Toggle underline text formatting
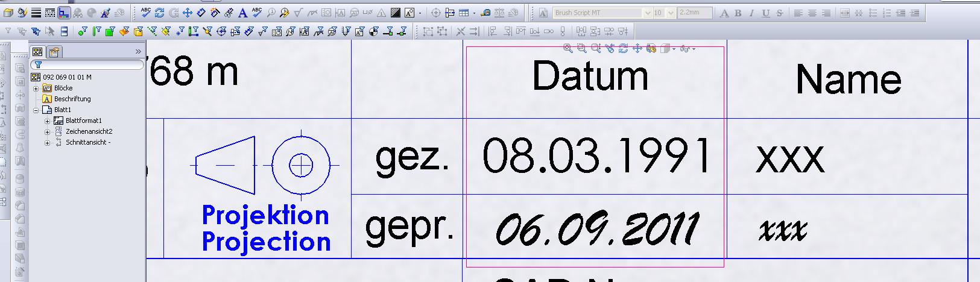The height and width of the screenshot is (282, 980). [765, 13]
